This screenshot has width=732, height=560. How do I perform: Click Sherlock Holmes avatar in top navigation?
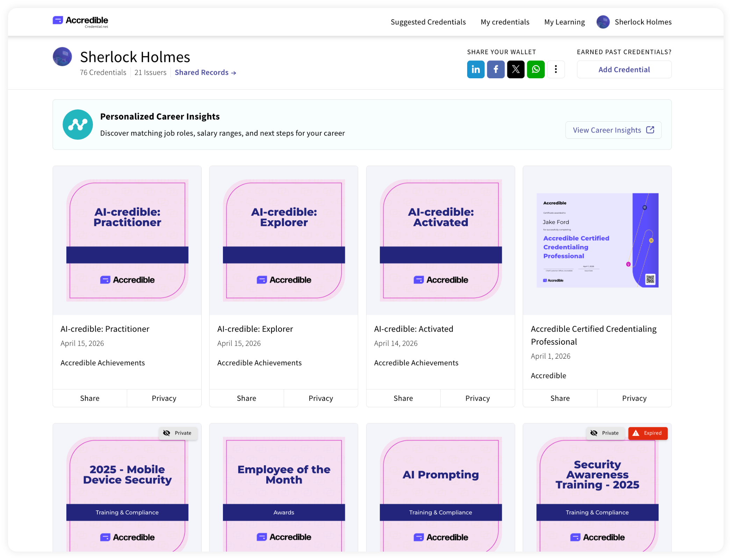(603, 22)
